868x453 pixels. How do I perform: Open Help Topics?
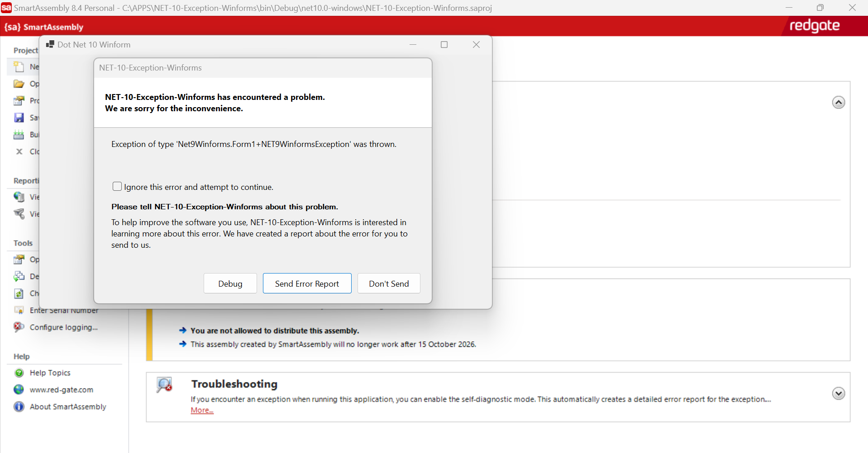[x=50, y=373]
